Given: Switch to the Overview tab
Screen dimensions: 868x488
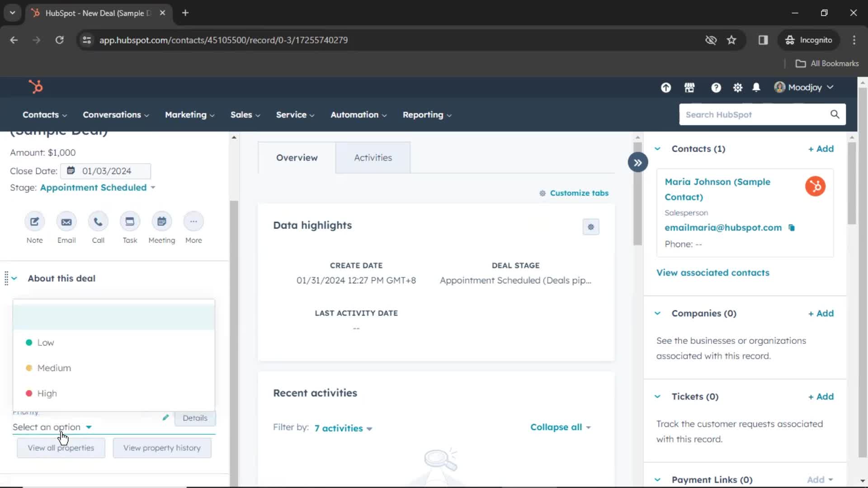Looking at the screenshot, I should point(297,158).
